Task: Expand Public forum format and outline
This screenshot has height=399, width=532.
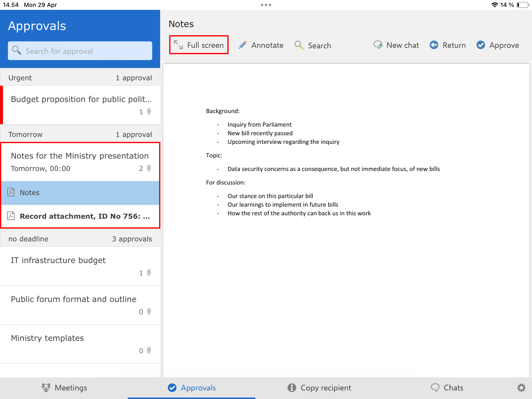Action: pyautogui.click(x=74, y=299)
